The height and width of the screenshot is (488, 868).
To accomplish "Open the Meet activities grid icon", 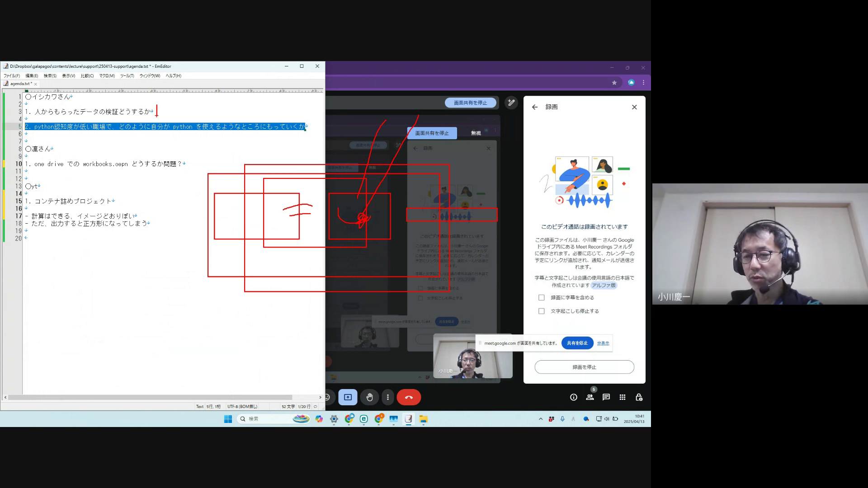I will point(622,397).
